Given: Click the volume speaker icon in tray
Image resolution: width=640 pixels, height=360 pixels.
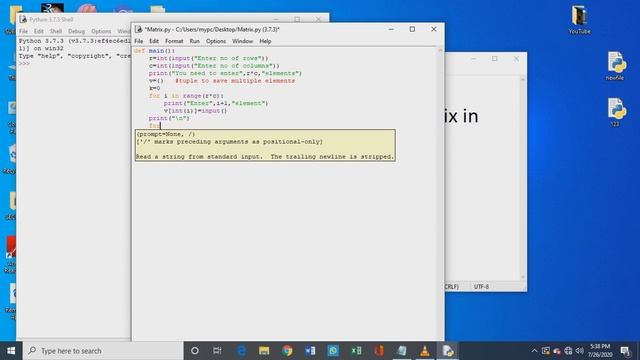Looking at the screenshot, I should coord(580,351).
